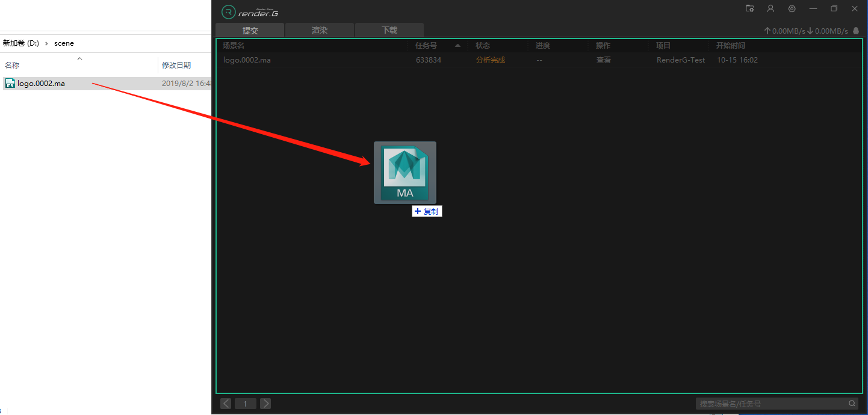Click the scene name search field

point(770,404)
